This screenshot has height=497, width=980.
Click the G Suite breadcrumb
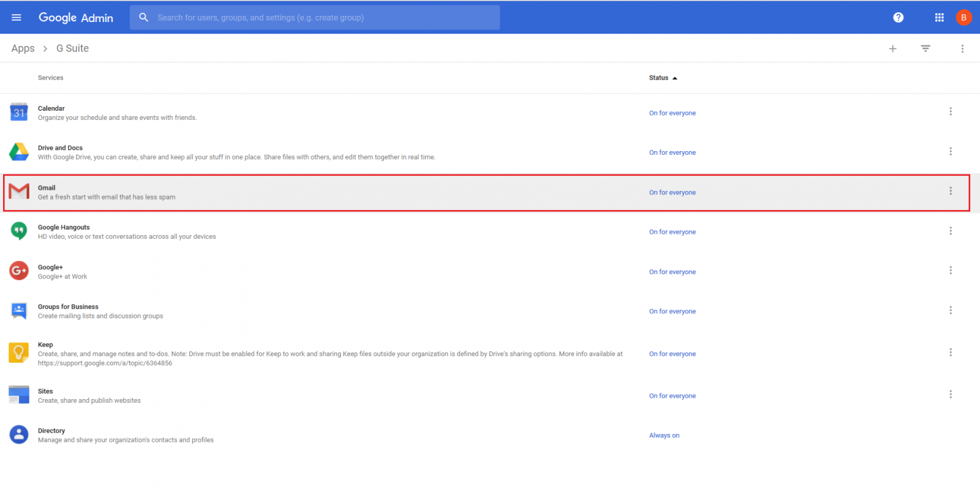[x=72, y=48]
